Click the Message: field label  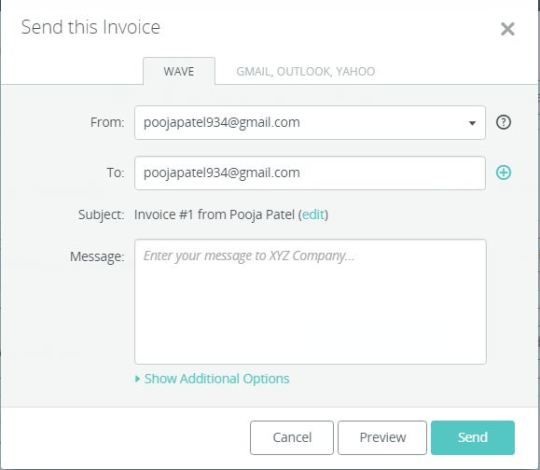pyautogui.click(x=97, y=257)
